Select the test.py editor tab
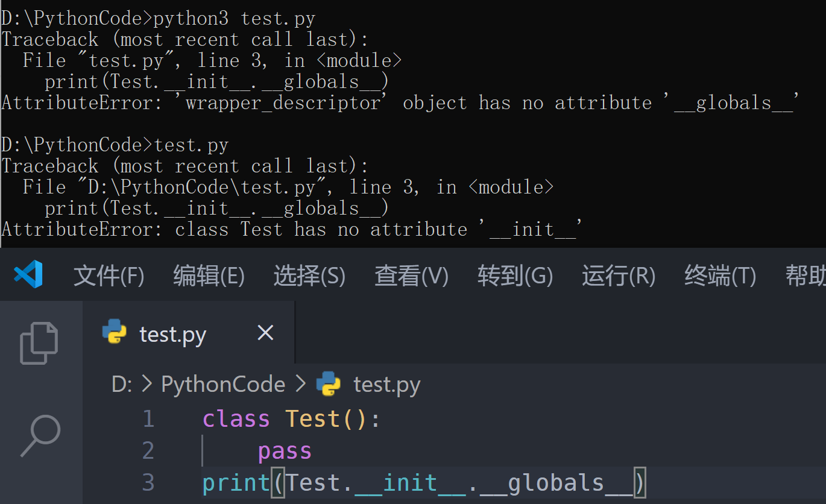Screen dimensions: 826x504 click(172, 333)
